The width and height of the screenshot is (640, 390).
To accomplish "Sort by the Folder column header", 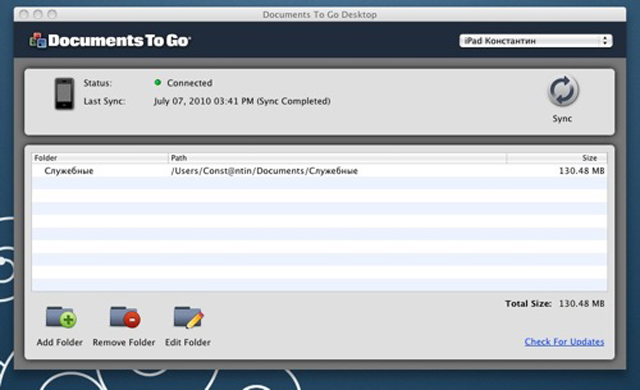I will 100,158.
